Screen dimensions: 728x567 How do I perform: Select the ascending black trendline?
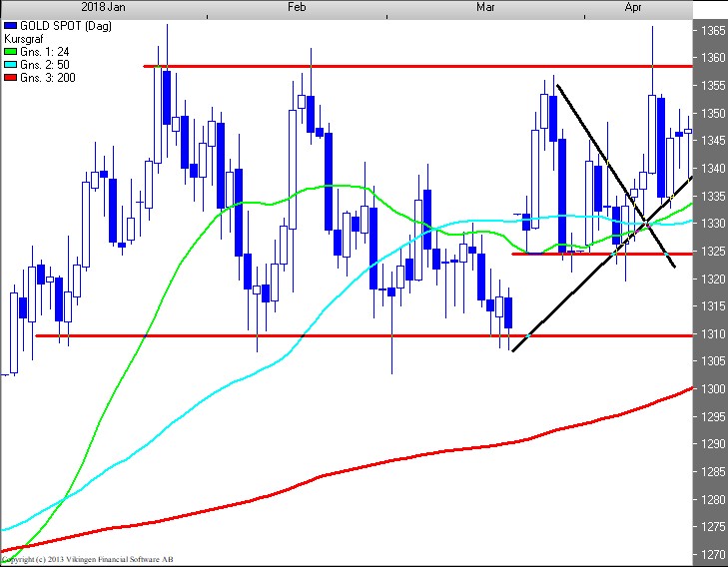pyautogui.click(x=602, y=264)
